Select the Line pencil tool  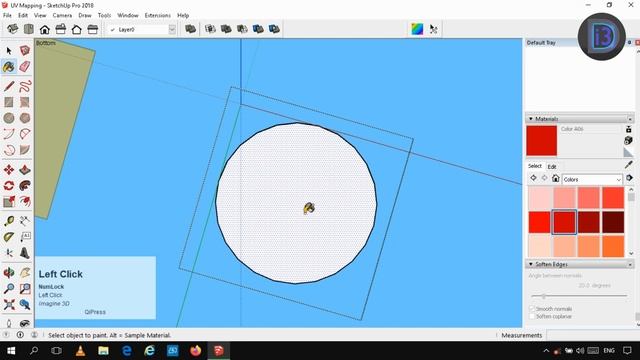point(9,86)
